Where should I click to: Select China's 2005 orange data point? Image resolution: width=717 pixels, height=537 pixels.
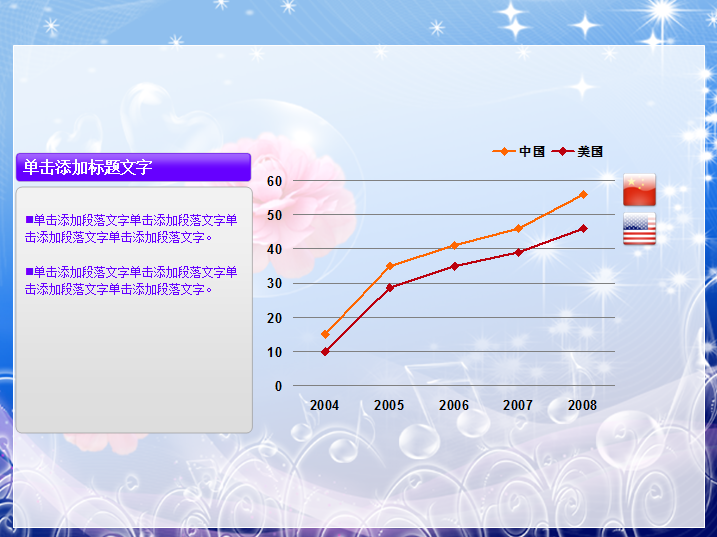click(x=390, y=266)
